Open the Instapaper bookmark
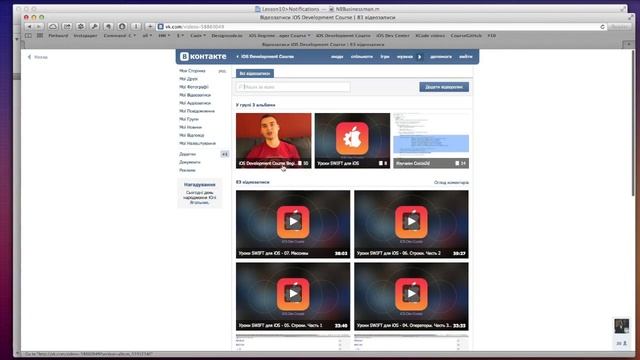Viewport: 640px width, 360px height. point(85,36)
